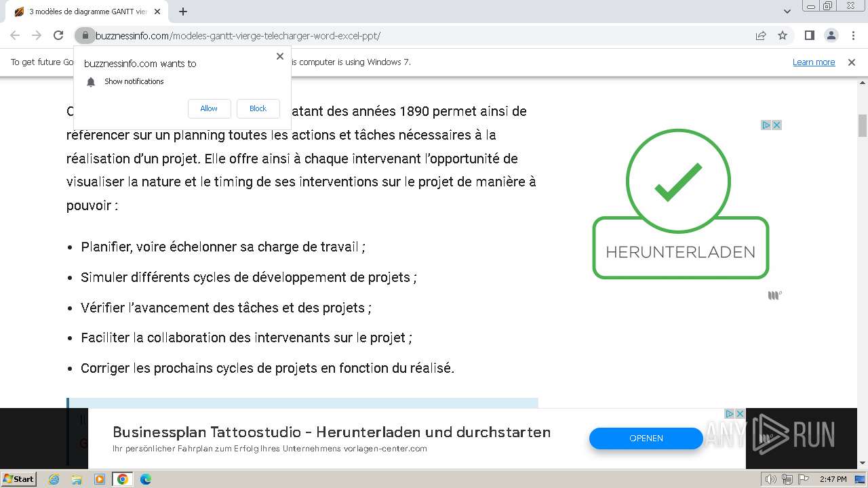Click the 2:47 PM system clock
Screen dimensions: 868x488
833,479
